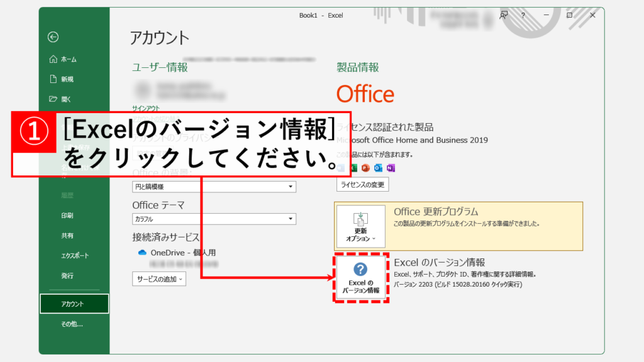
Task: Click the feedback person icon in title bar
Action: (504, 15)
